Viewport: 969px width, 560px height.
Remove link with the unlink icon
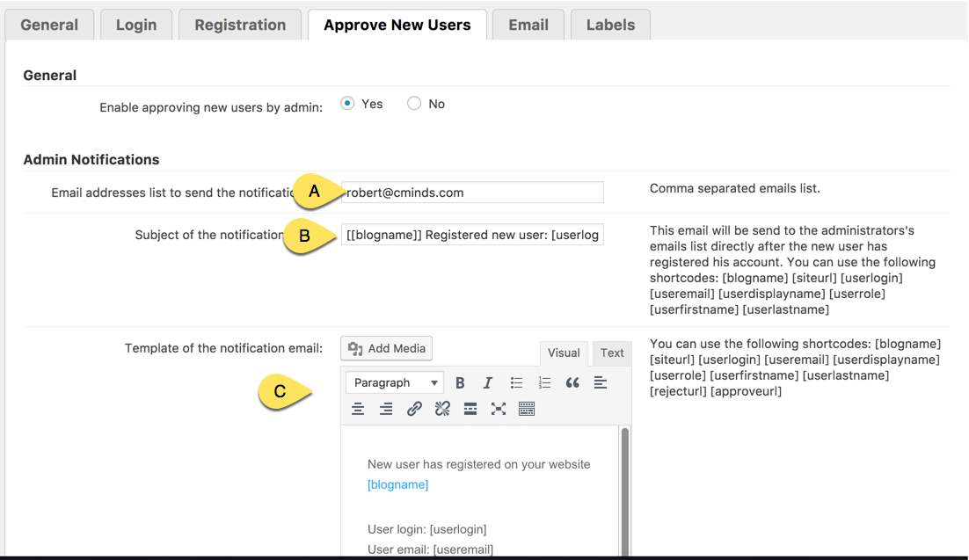(x=442, y=409)
